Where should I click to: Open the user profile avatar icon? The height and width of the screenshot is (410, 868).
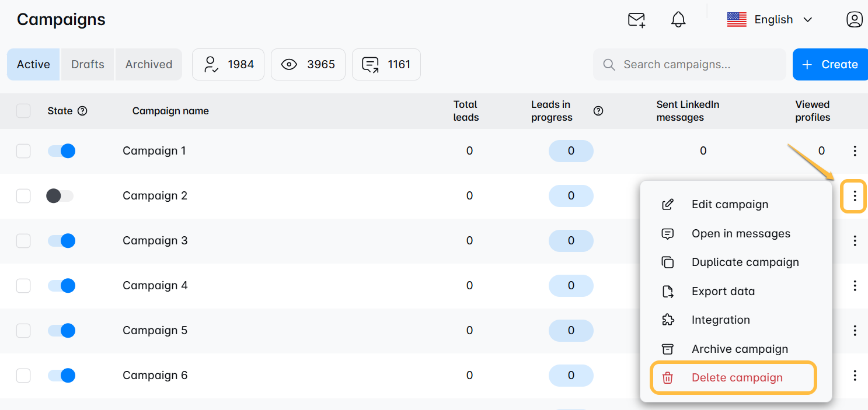click(x=855, y=20)
